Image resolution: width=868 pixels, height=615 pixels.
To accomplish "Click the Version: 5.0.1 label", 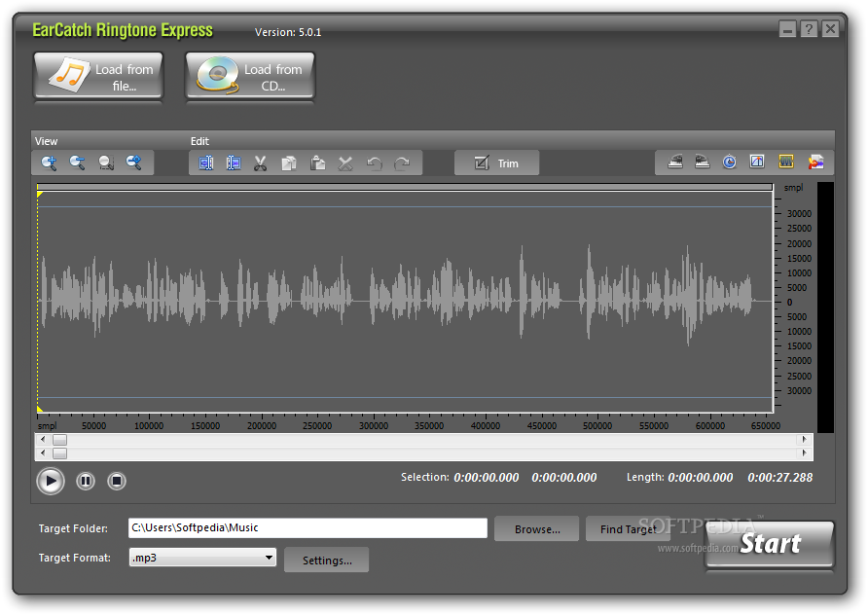I will (x=288, y=33).
